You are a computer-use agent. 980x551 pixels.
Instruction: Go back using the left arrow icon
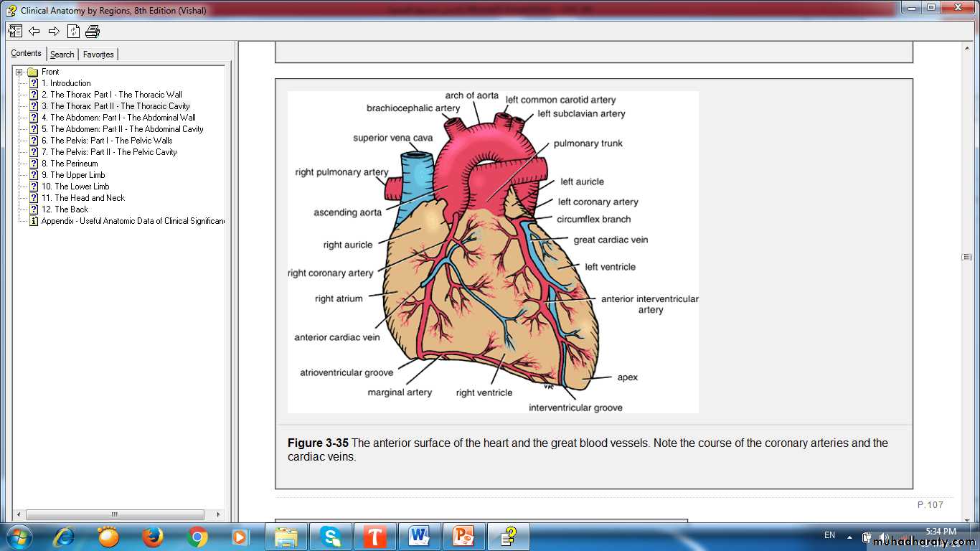tap(34, 31)
